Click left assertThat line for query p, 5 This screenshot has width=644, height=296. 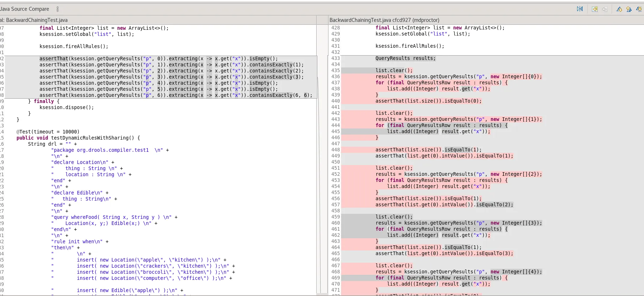158,89
